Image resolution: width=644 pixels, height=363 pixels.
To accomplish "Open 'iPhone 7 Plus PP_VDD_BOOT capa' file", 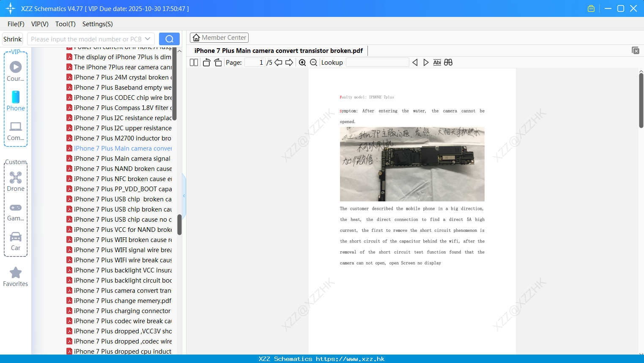I will [x=123, y=189].
